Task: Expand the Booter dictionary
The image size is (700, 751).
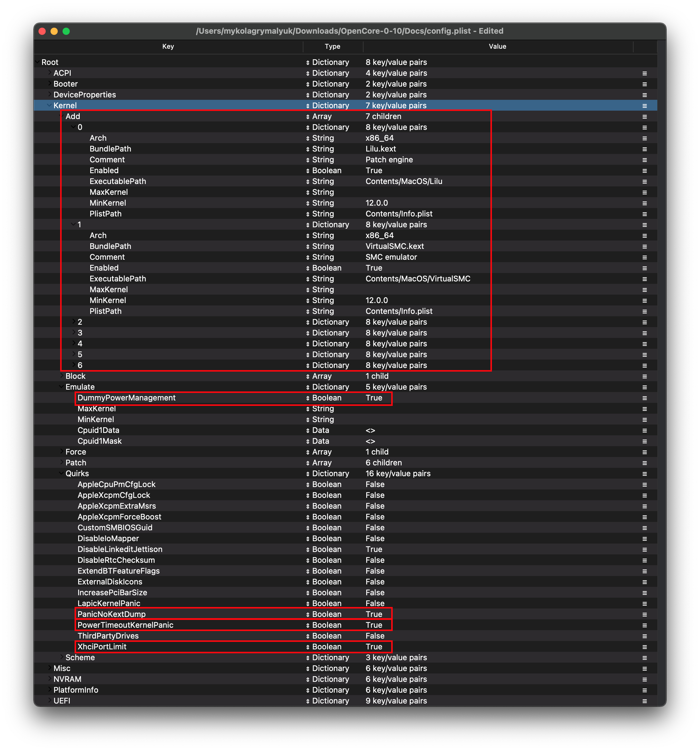Action: pyautogui.click(x=50, y=83)
